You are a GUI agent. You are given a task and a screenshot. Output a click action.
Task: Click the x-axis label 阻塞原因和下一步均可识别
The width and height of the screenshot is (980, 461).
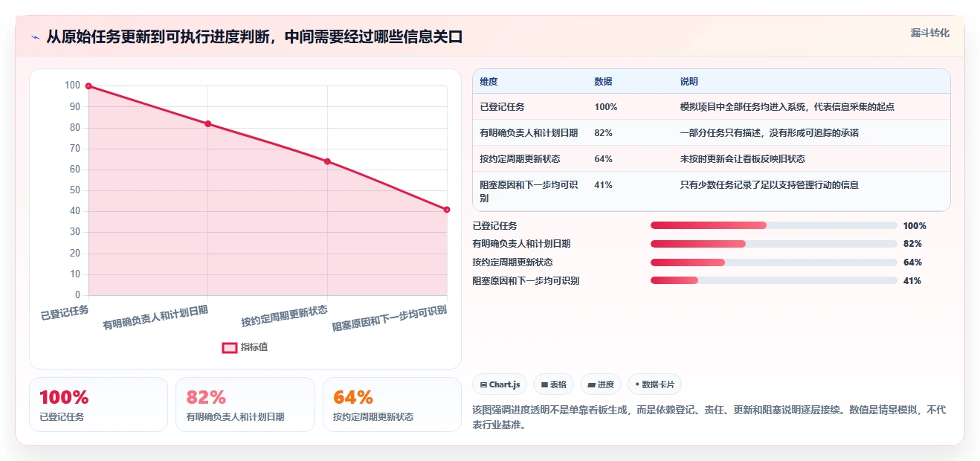pos(390,318)
